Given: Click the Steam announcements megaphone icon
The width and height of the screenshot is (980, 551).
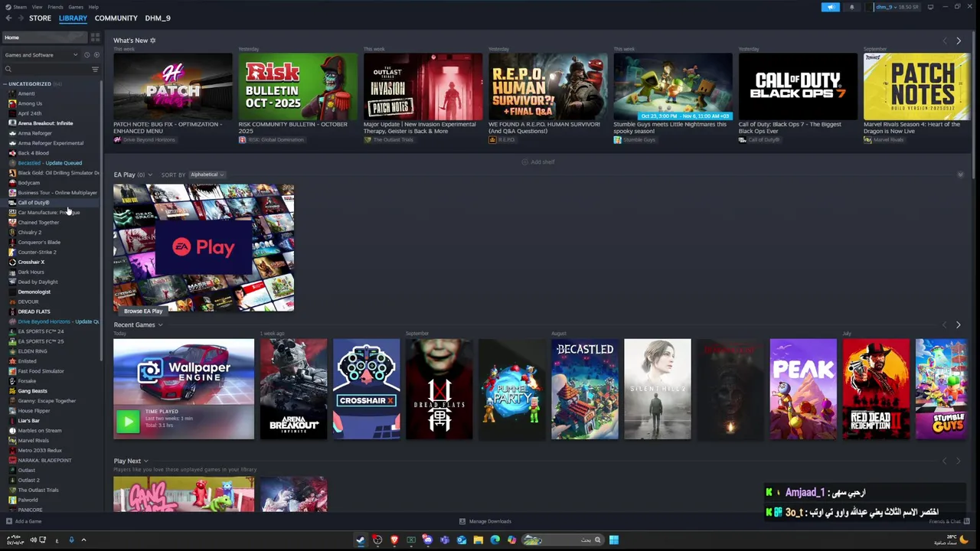Looking at the screenshot, I should 831,7.
